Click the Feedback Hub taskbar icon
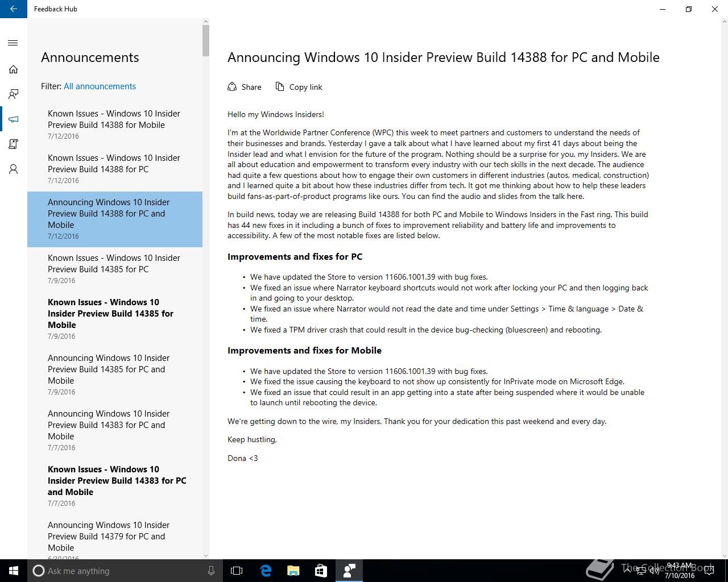Image resolution: width=728 pixels, height=582 pixels. coord(349,571)
